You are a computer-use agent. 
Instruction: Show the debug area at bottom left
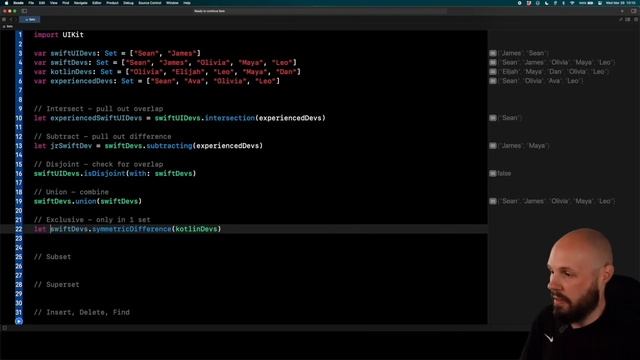pos(4,328)
